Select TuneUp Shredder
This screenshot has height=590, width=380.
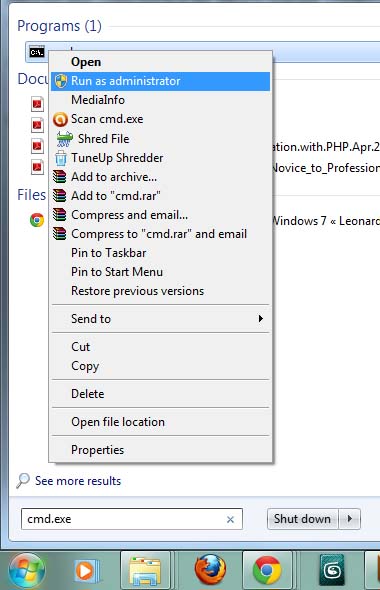[x=161, y=158]
